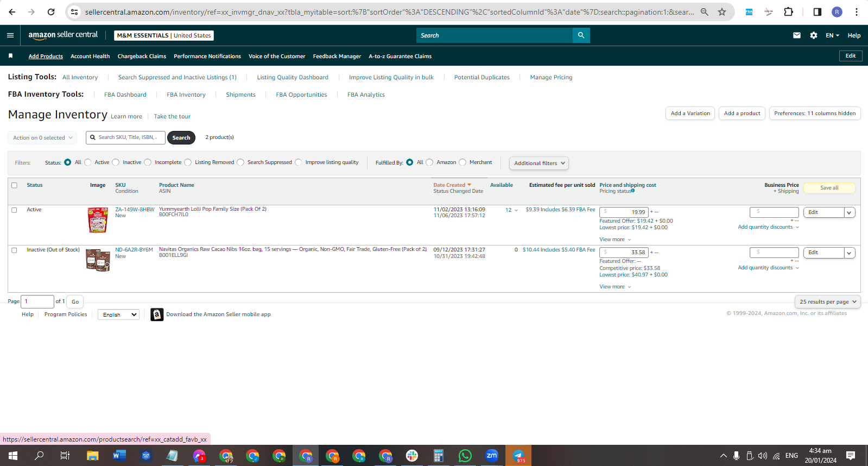
Task: Go to Manage Pricing tab
Action: click(x=551, y=77)
